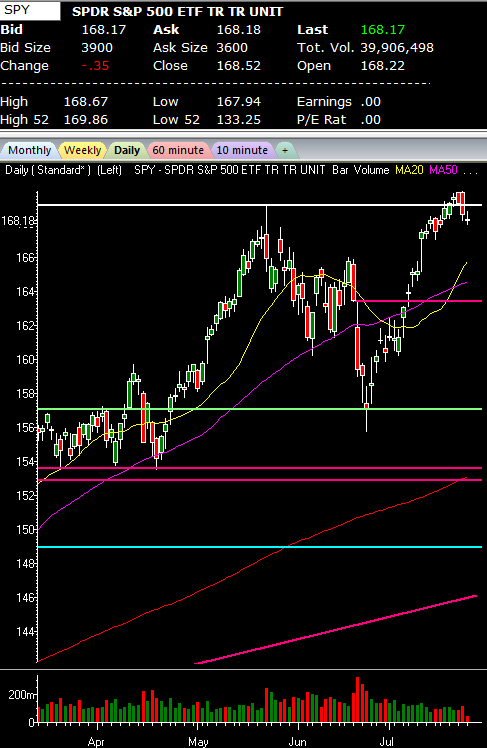Image resolution: width=487 pixels, height=748 pixels.
Task: Click the May date axis label
Action: pyautogui.click(x=198, y=742)
